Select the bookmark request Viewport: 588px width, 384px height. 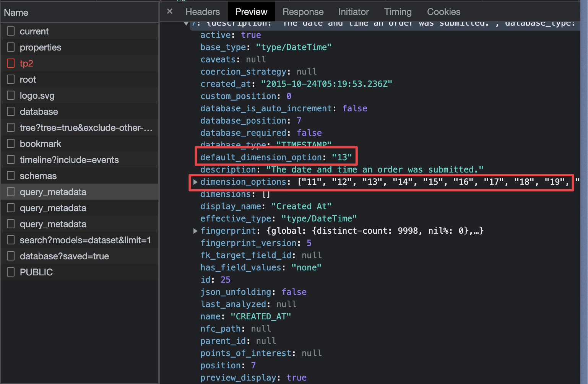point(40,143)
